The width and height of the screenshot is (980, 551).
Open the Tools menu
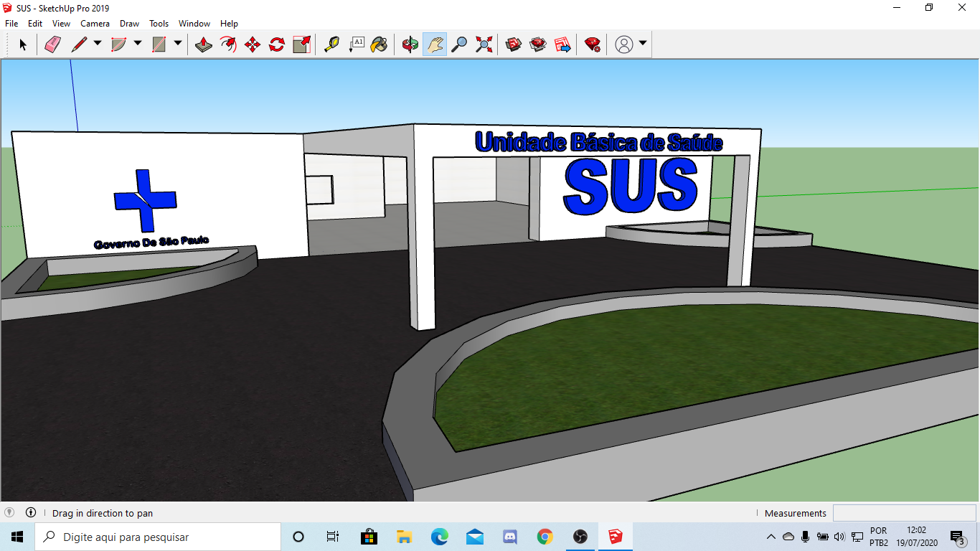(159, 24)
